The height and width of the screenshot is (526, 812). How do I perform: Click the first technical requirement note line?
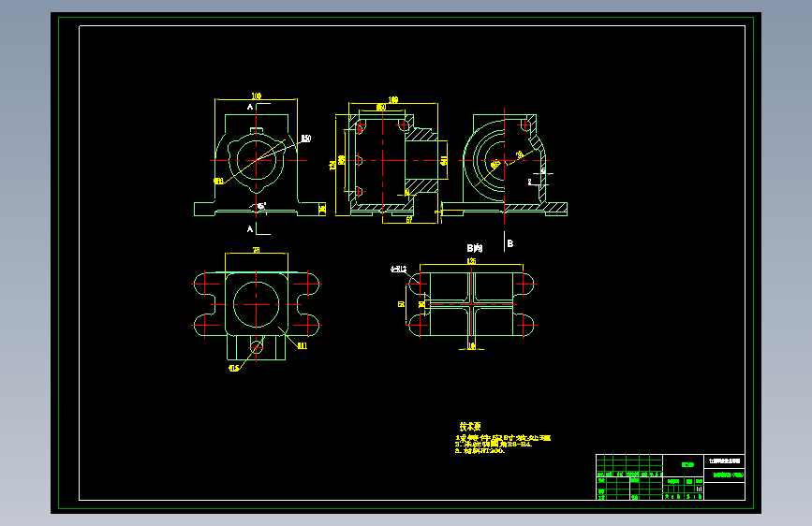coord(503,438)
